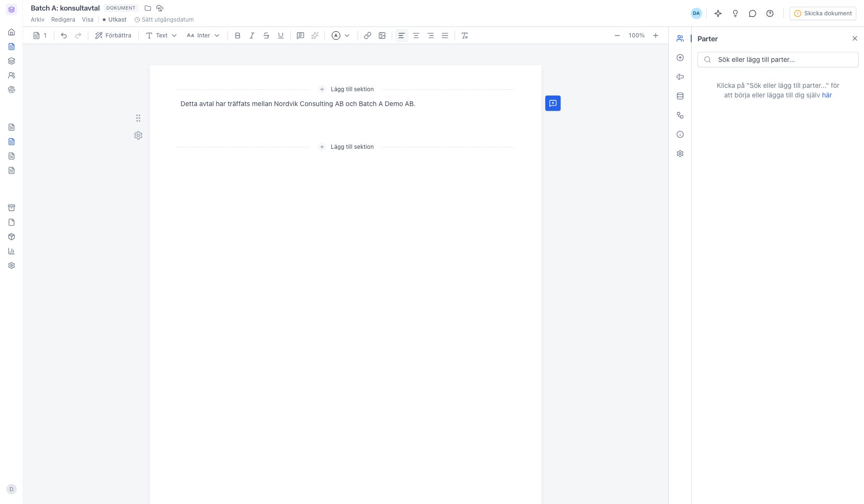The image size is (864, 504).
Task: Open the Arkiv menu
Action: [x=37, y=20]
